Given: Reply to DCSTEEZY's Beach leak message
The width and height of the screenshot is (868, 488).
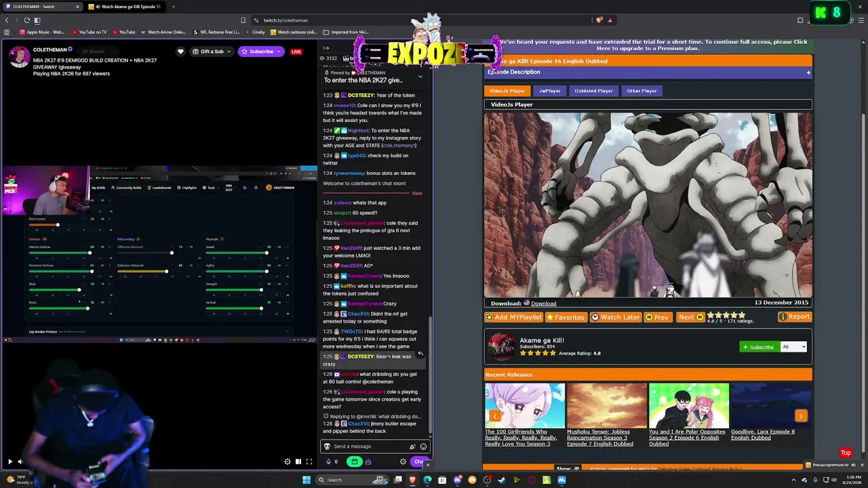Looking at the screenshot, I should click(x=420, y=353).
